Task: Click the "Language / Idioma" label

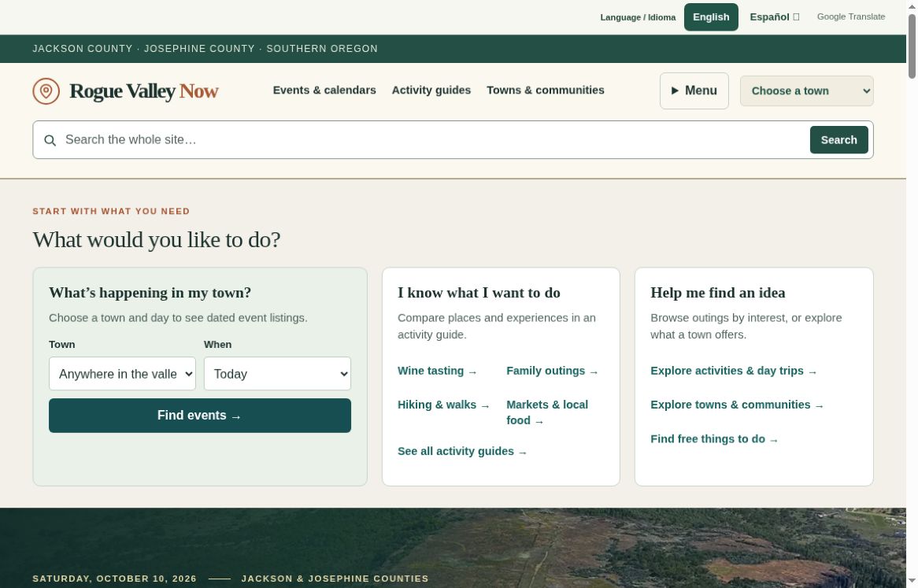Action: tap(638, 17)
